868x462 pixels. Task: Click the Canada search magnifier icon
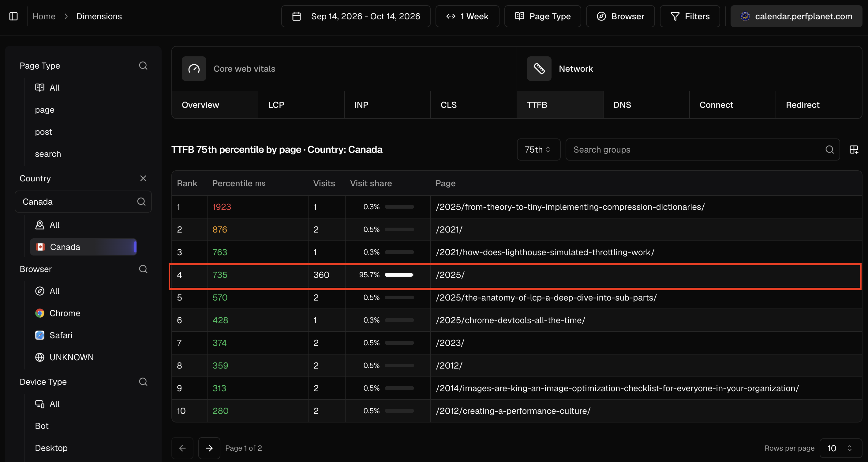141,202
